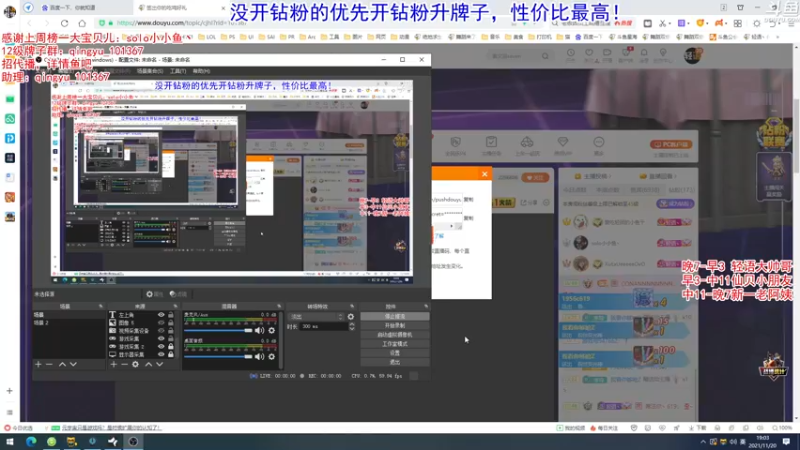This screenshot has width=800, height=450.
Task: Open Microsoft Edge from taskbar
Action: [x=31, y=441]
